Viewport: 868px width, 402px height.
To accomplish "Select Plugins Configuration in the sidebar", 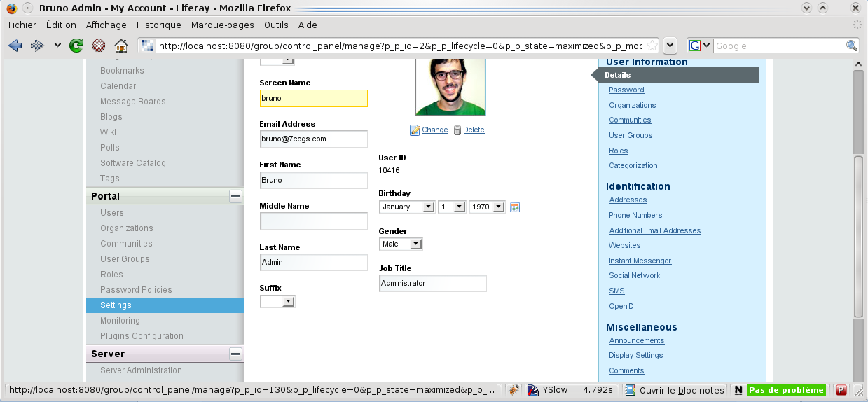I will point(142,336).
